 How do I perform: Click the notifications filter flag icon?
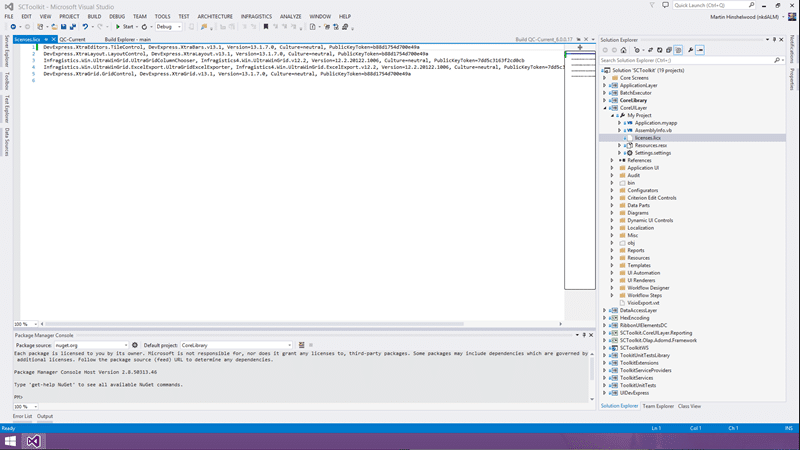coord(652,5)
